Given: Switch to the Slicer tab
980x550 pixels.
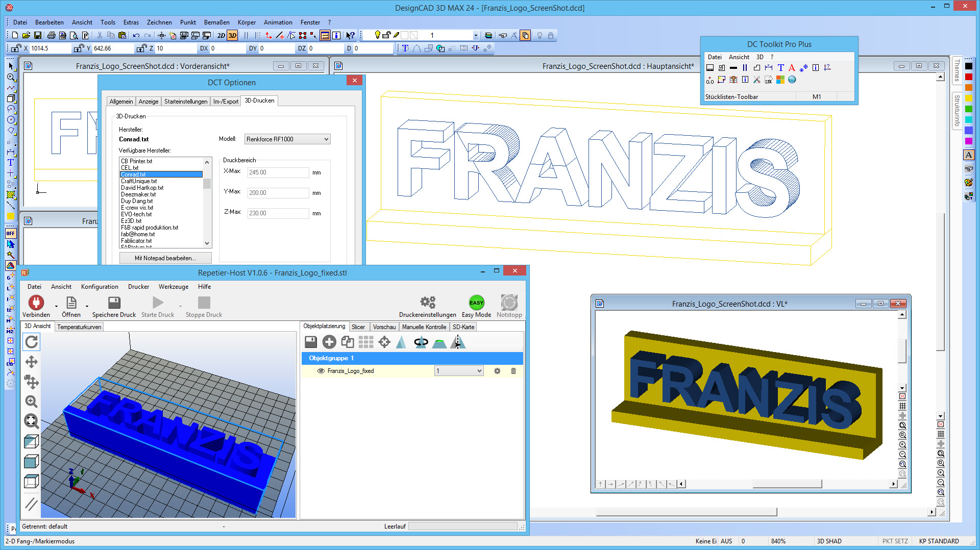Looking at the screenshot, I should 358,327.
